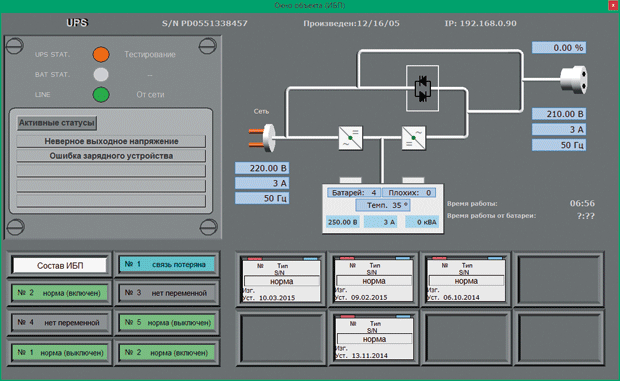Screen dimensions: 620x381
Task: Click the output socket icon
Action: click(x=574, y=79)
